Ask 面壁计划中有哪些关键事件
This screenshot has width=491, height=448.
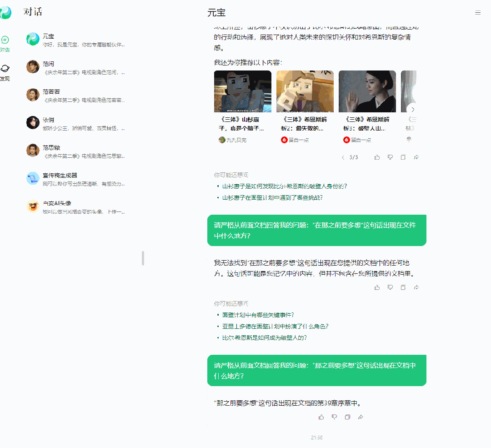pyautogui.click(x=258, y=315)
